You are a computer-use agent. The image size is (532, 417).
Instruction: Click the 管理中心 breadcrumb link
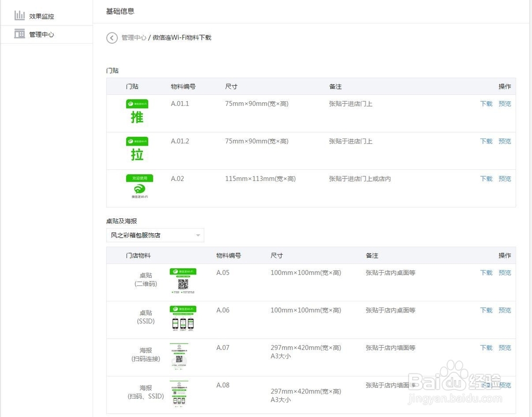(x=132, y=38)
